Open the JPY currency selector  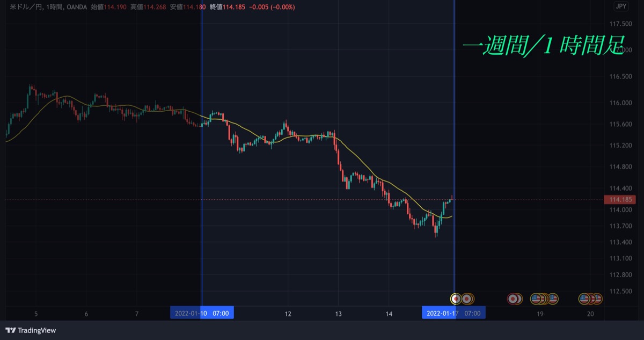click(x=622, y=6)
